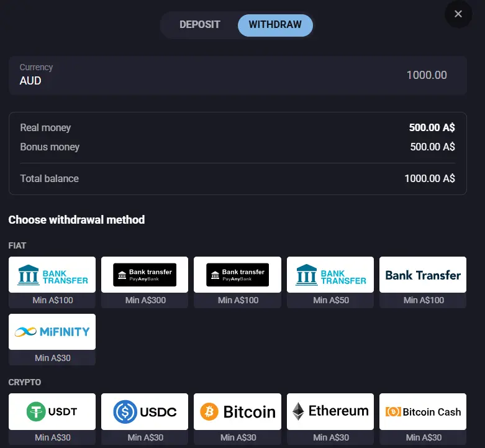Click the Min A$300 label

click(x=145, y=300)
